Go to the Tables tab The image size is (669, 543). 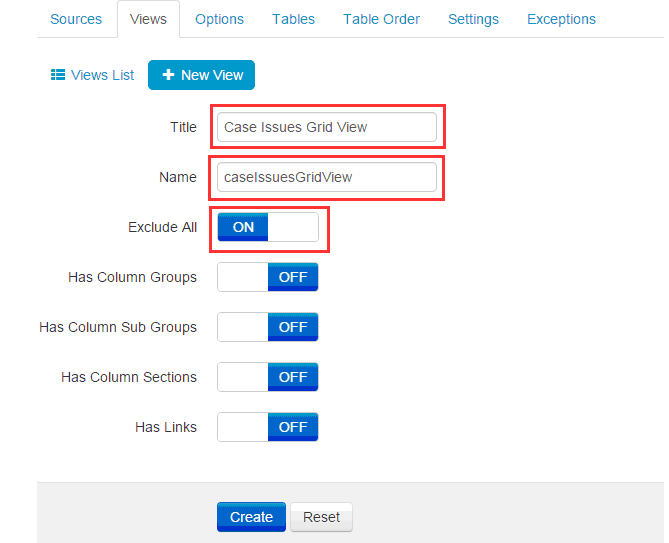pos(293,19)
